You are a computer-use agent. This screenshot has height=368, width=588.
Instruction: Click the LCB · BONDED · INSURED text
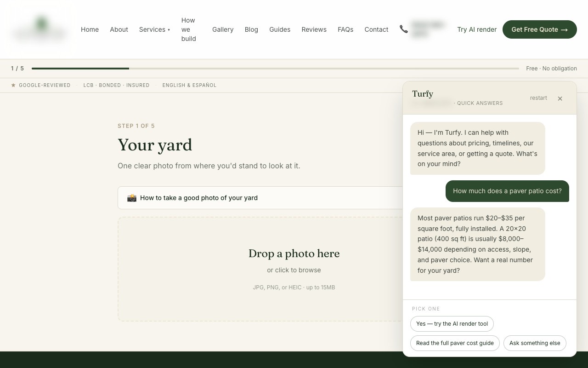(x=116, y=85)
